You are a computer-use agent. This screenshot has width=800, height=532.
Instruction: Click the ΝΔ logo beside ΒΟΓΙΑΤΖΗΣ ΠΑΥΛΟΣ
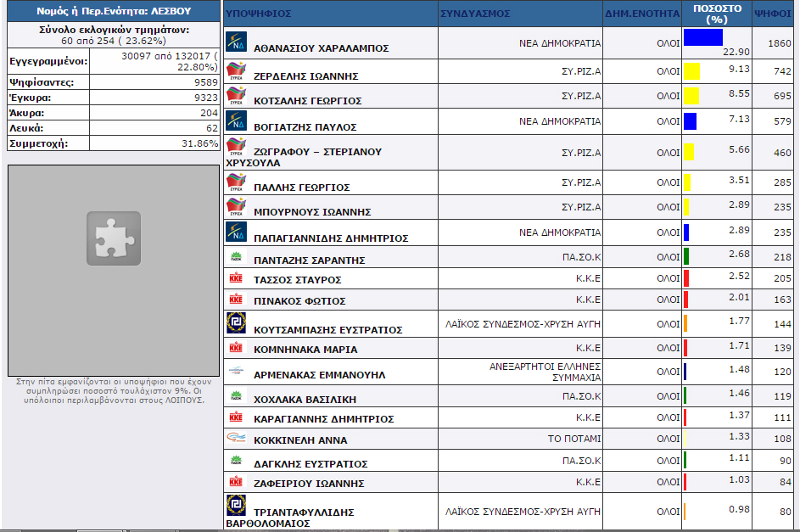236,121
